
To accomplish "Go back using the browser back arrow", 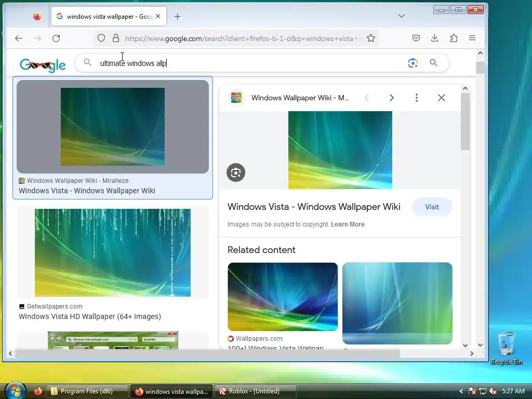I will pos(19,38).
